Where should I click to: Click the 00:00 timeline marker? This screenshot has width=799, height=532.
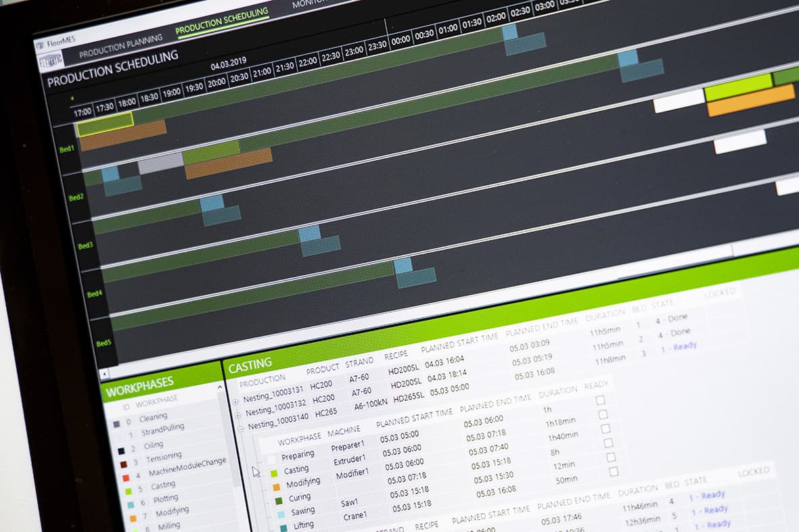401,40
